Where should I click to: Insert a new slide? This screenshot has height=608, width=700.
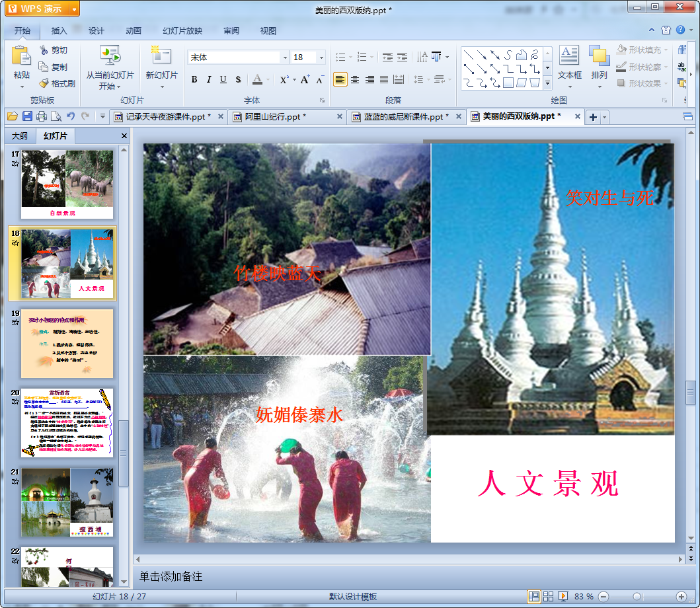pyautogui.click(x=161, y=56)
